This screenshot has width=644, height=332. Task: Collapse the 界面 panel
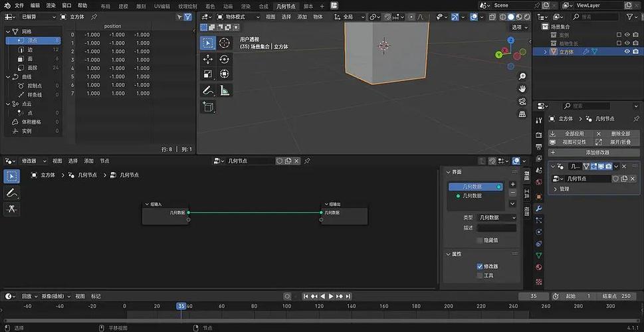point(449,172)
